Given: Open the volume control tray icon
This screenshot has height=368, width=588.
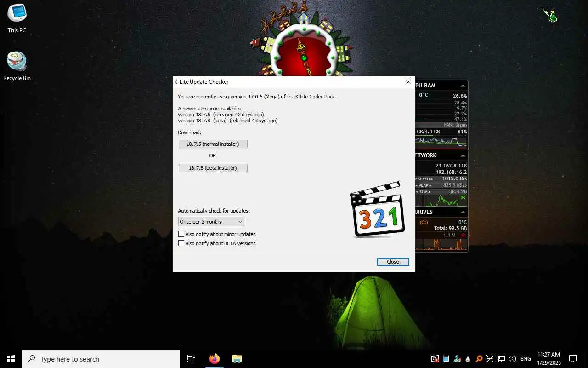Looking at the screenshot, I should (x=512, y=359).
